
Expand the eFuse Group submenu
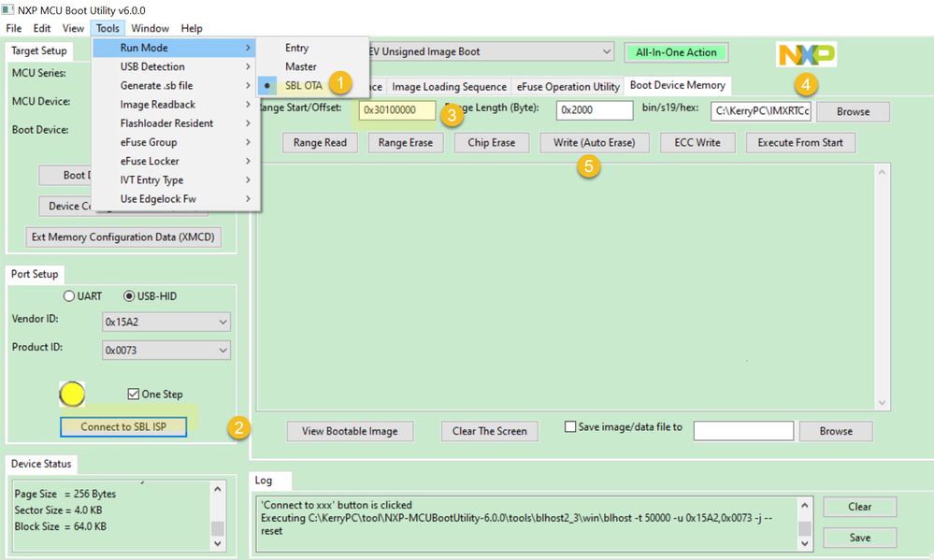(x=177, y=142)
